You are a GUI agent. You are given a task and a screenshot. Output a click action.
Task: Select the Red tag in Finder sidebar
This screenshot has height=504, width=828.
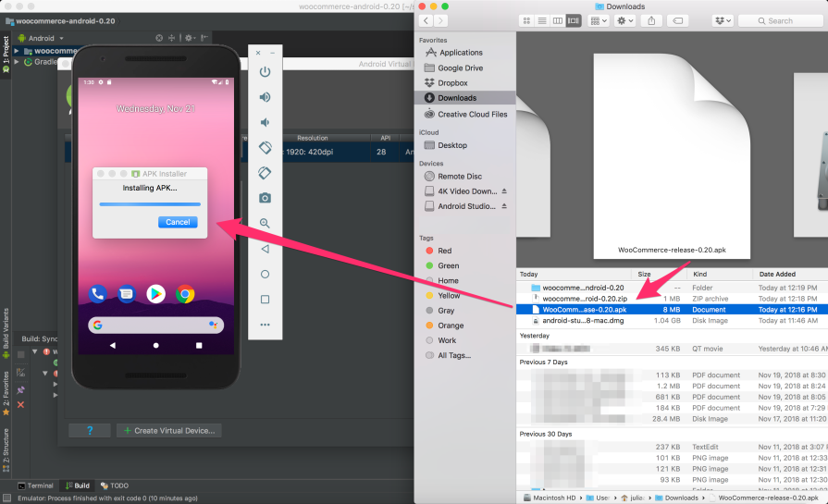pos(444,251)
